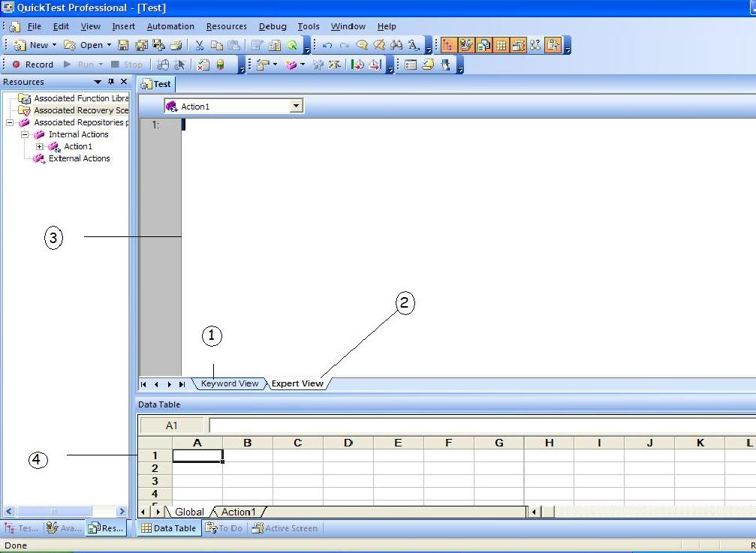Click the pink Object Repository icon
Screen dimensions: 756x553
coord(291,65)
